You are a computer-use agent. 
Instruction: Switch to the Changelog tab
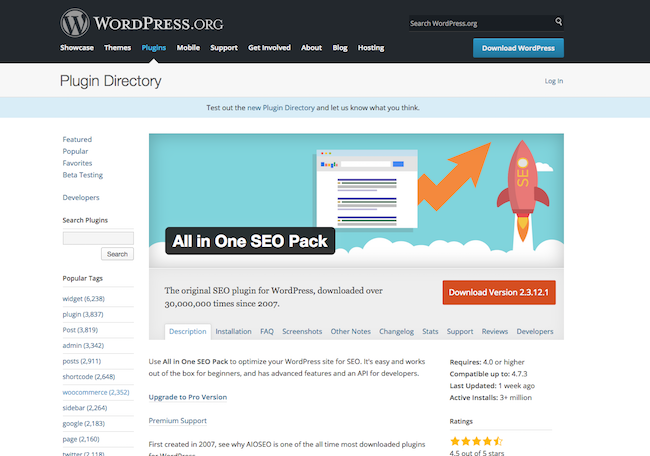[397, 332]
